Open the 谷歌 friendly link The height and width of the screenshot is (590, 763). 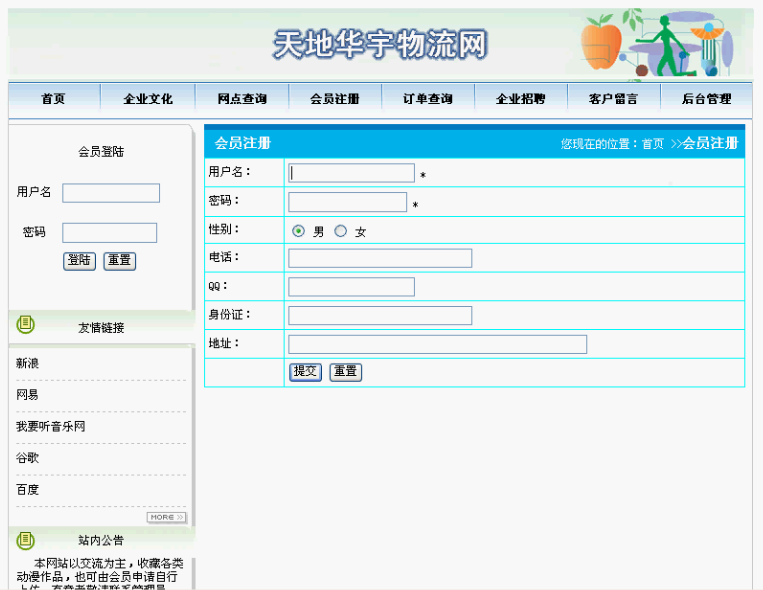(x=27, y=458)
